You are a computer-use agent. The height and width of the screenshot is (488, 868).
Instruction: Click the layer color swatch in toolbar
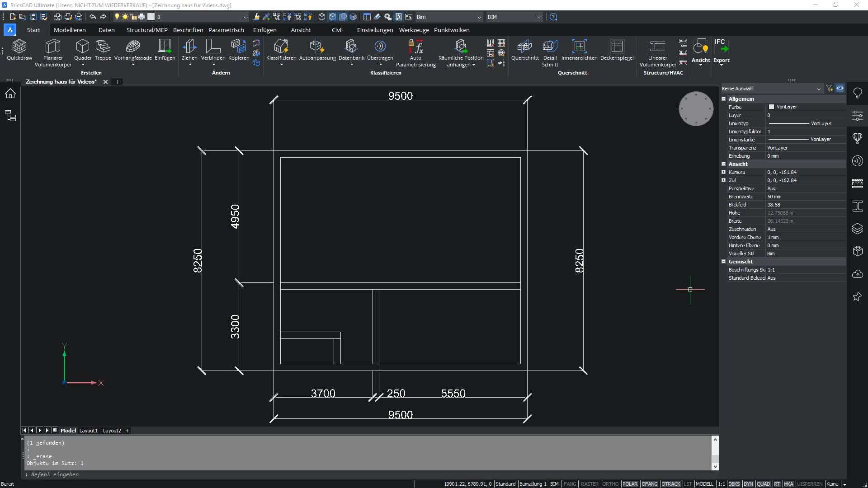tap(151, 17)
